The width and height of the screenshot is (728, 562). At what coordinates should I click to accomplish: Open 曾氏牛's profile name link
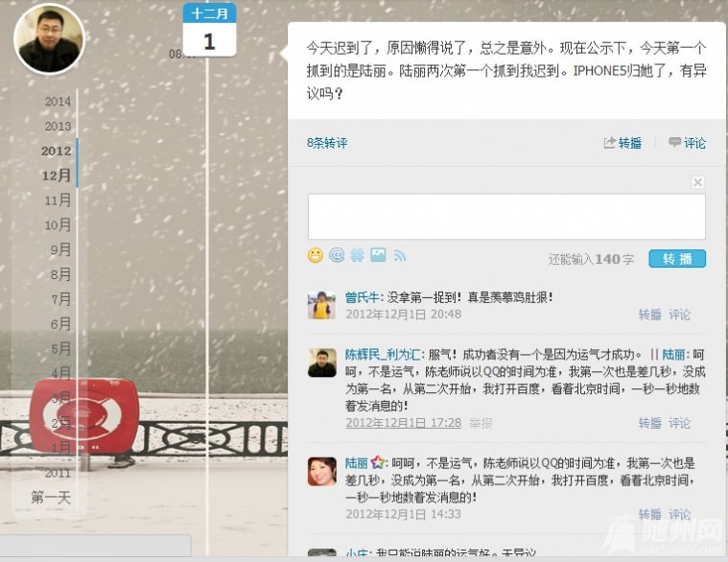pos(362,297)
